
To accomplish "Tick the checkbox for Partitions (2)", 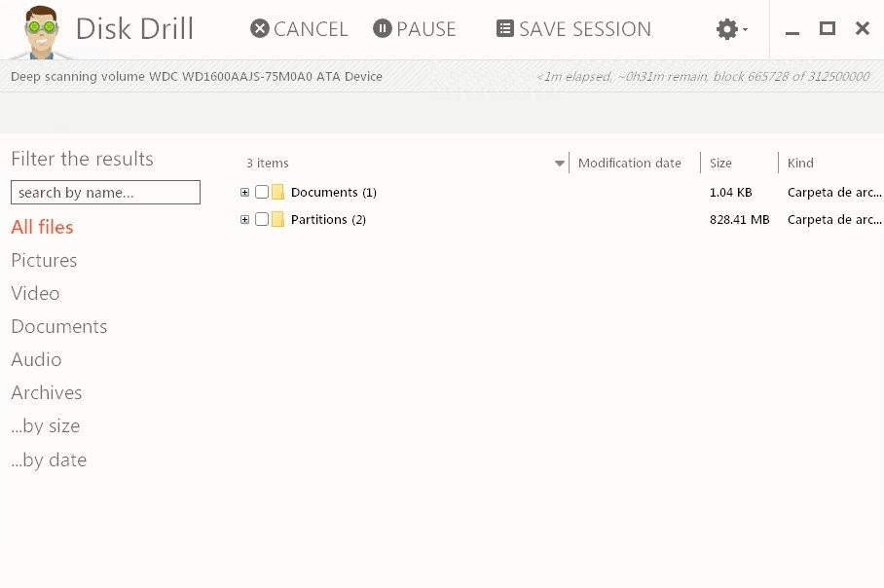I will (262, 219).
